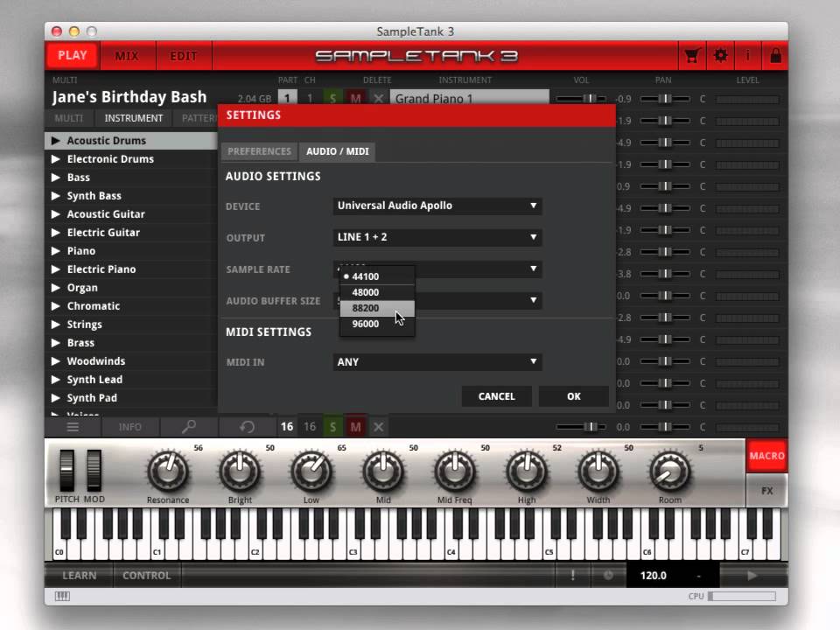Open the DEVICE dropdown Universal Audio Apollo
The width and height of the screenshot is (840, 630).
(437, 206)
